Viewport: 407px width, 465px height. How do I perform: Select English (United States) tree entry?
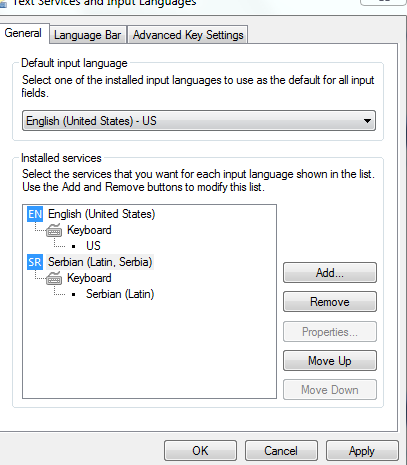[102, 214]
